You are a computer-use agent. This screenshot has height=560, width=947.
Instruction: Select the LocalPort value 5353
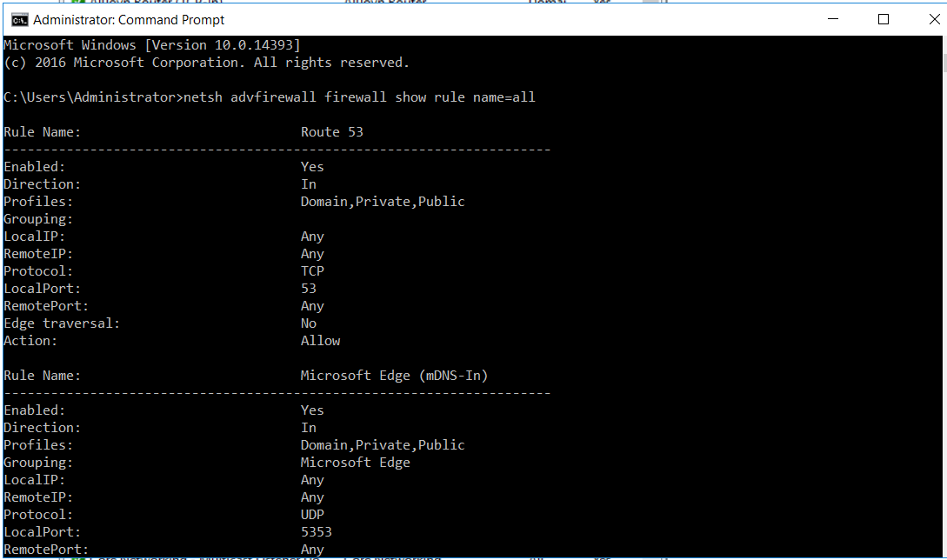tap(317, 532)
